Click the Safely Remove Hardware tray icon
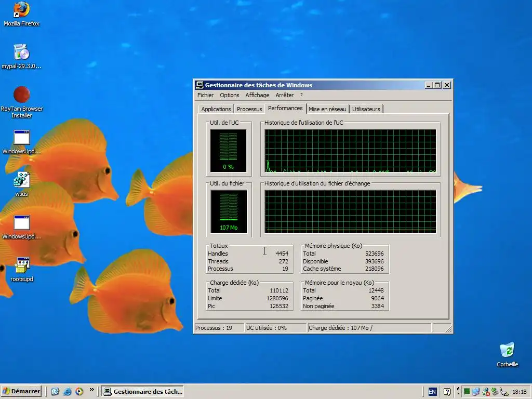532x399 pixels. coord(495,392)
